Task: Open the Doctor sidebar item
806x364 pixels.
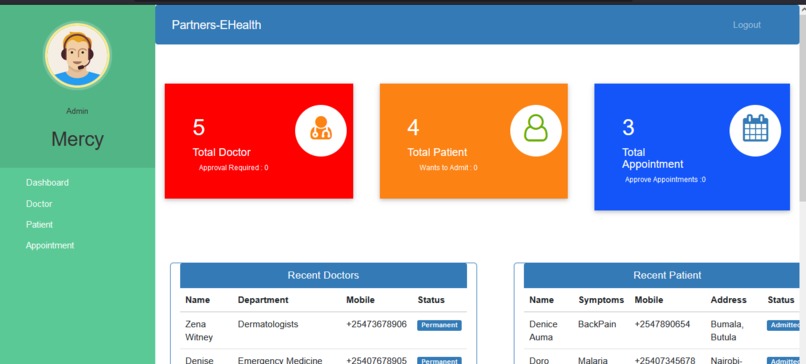Action: point(39,204)
